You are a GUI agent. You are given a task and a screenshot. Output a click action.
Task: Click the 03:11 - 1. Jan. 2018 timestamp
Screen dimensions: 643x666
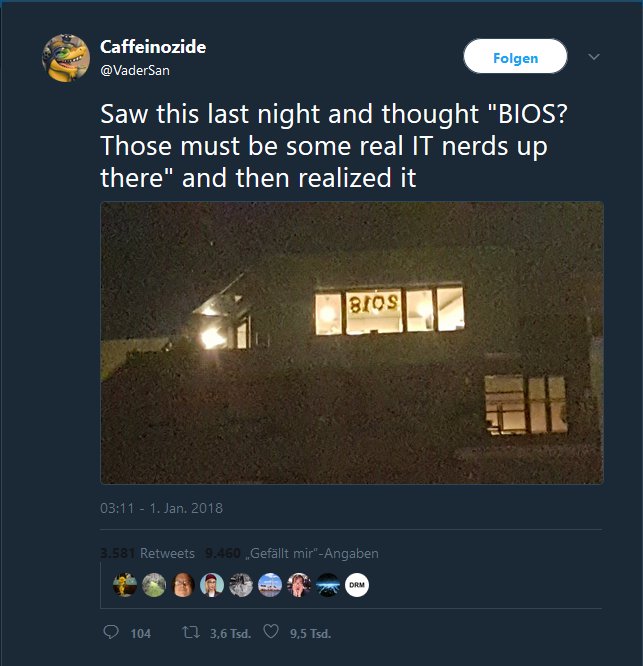click(161, 508)
